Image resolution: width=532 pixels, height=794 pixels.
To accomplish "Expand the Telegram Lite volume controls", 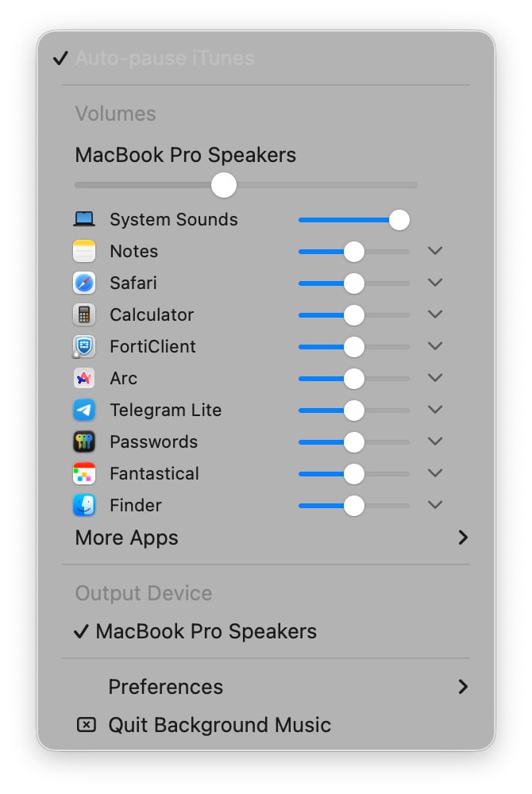I will pyautogui.click(x=435, y=410).
